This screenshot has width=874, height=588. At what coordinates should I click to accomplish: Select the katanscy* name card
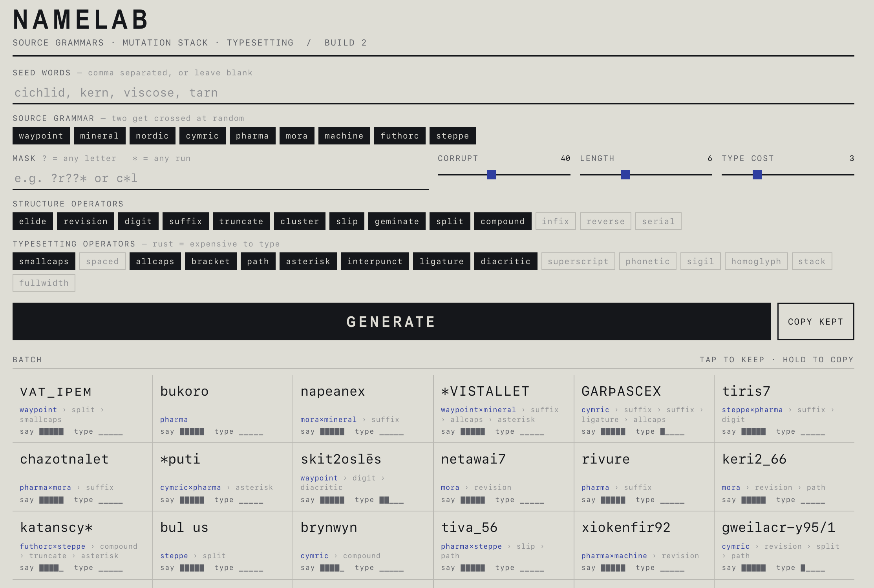pyautogui.click(x=82, y=546)
